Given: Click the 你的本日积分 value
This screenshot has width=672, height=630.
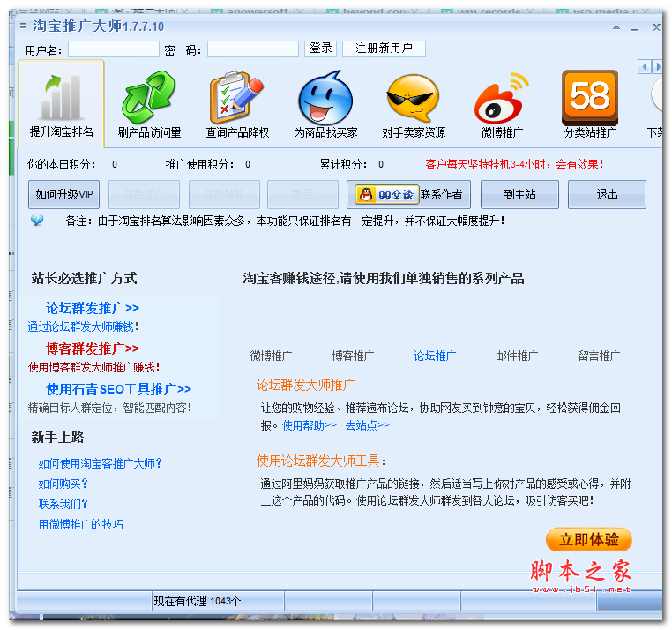Looking at the screenshot, I should click(x=115, y=165).
